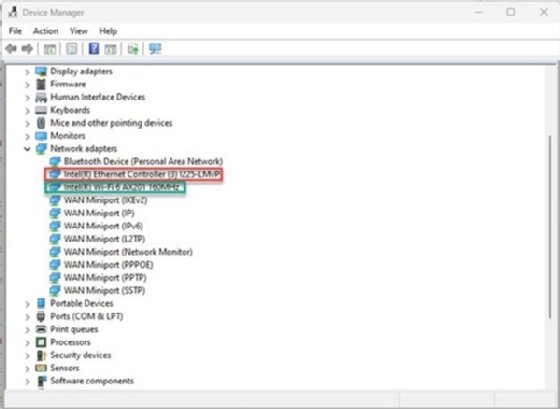Expand Mice and other pointing devices
The height and width of the screenshot is (409, 560).
click(x=28, y=124)
